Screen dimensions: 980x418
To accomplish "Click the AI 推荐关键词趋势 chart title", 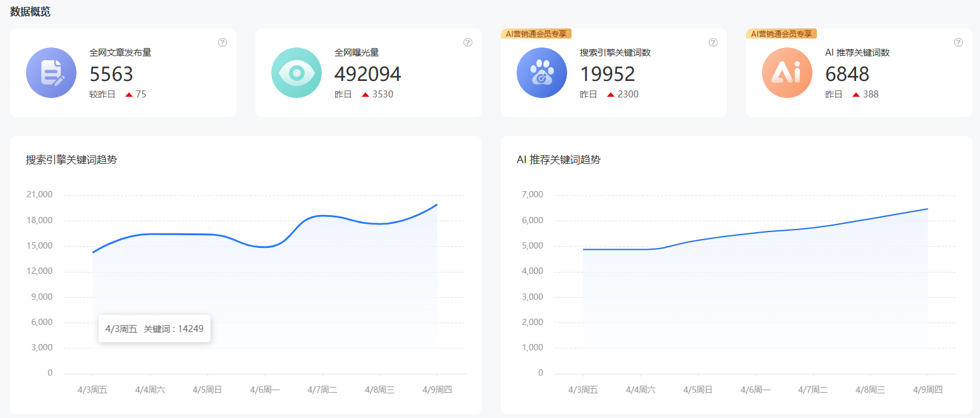I will point(558,160).
